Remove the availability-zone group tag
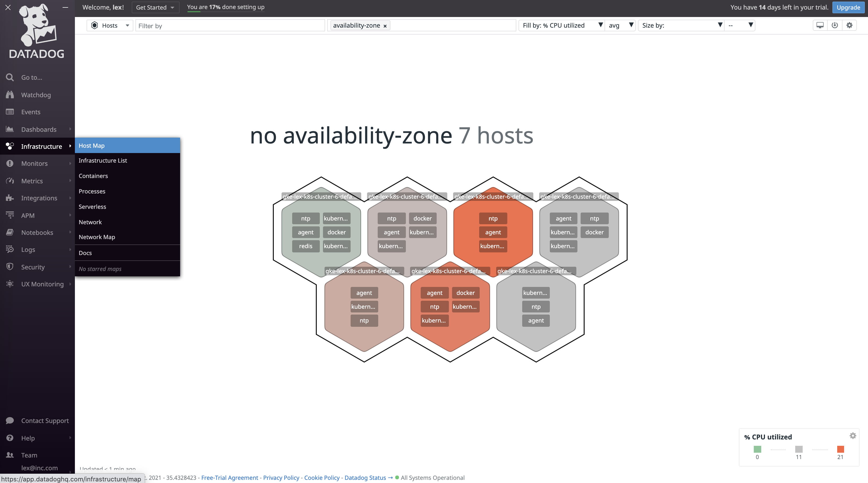The height and width of the screenshot is (483, 868). pos(385,26)
